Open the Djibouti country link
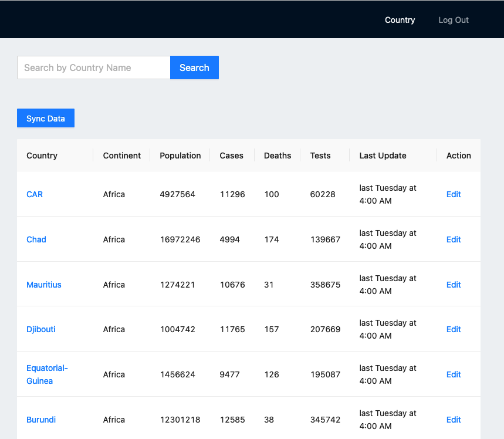The image size is (504, 439). click(41, 329)
